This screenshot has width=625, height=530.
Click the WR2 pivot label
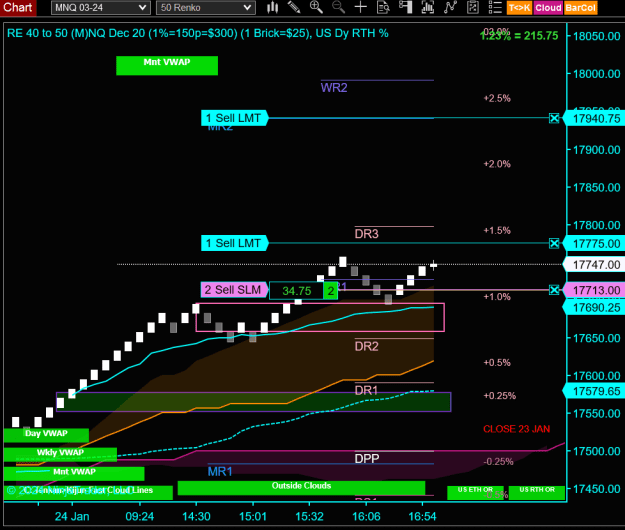pyautogui.click(x=334, y=88)
